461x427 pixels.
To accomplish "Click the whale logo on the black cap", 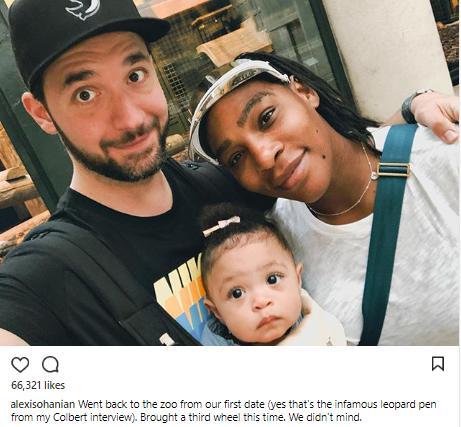I will point(83,8).
